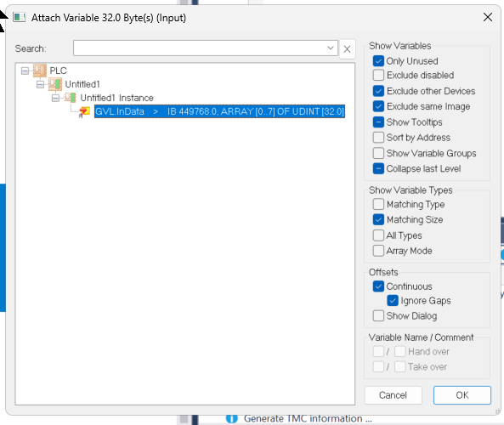The height and width of the screenshot is (425, 504).
Task: Enable Sort by Address checkbox
Action: [378, 138]
